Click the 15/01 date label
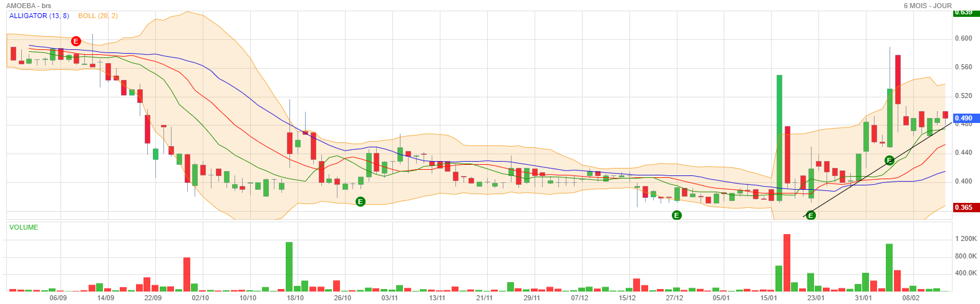Screen dimensions: 980x304 tap(769, 298)
